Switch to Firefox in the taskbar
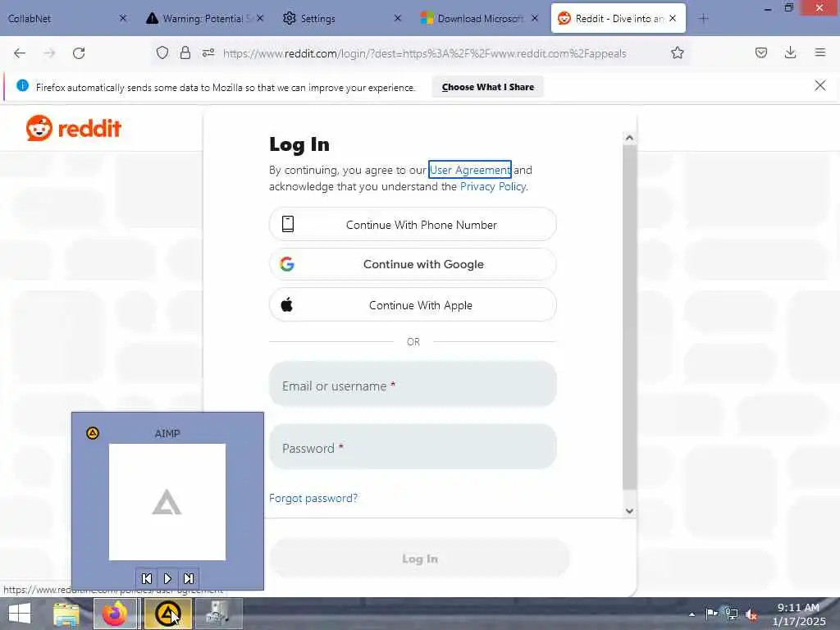The height and width of the screenshot is (630, 840). [115, 614]
